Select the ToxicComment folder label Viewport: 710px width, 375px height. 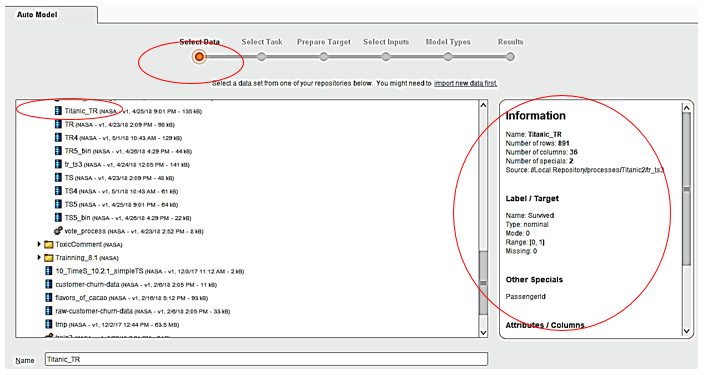click(x=89, y=245)
